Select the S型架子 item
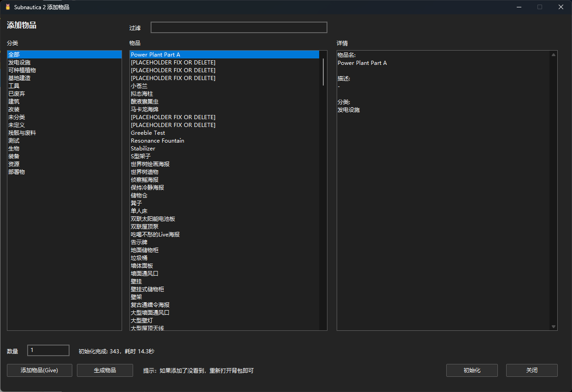Screen dimensions: 572x392 point(224,156)
